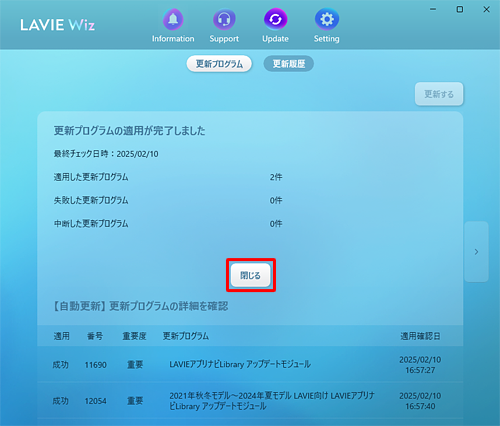The height and width of the screenshot is (426, 500).
Task: Open the Setting gear icon
Action: (327, 19)
